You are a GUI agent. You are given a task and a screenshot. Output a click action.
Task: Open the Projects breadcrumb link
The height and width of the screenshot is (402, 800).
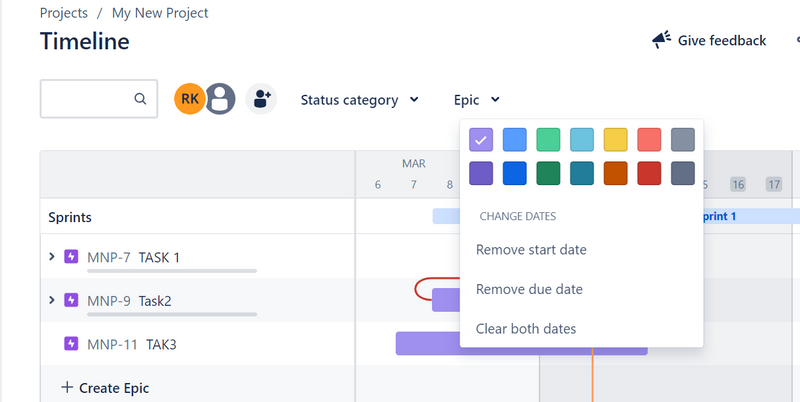click(x=63, y=13)
